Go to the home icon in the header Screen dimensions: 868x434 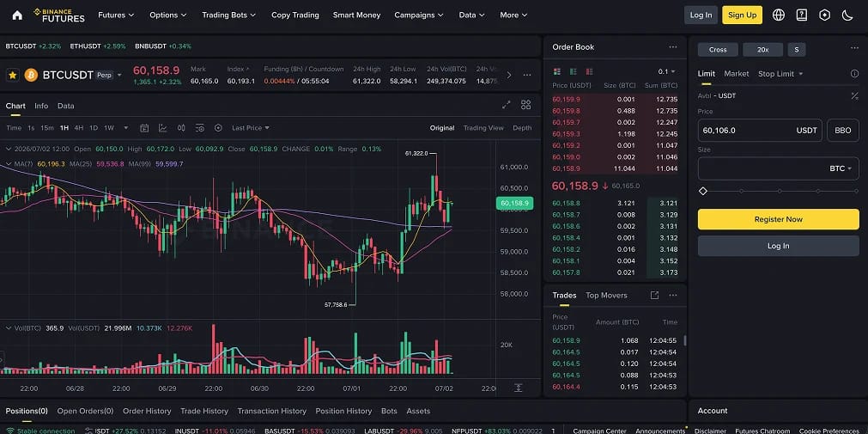coord(17,15)
